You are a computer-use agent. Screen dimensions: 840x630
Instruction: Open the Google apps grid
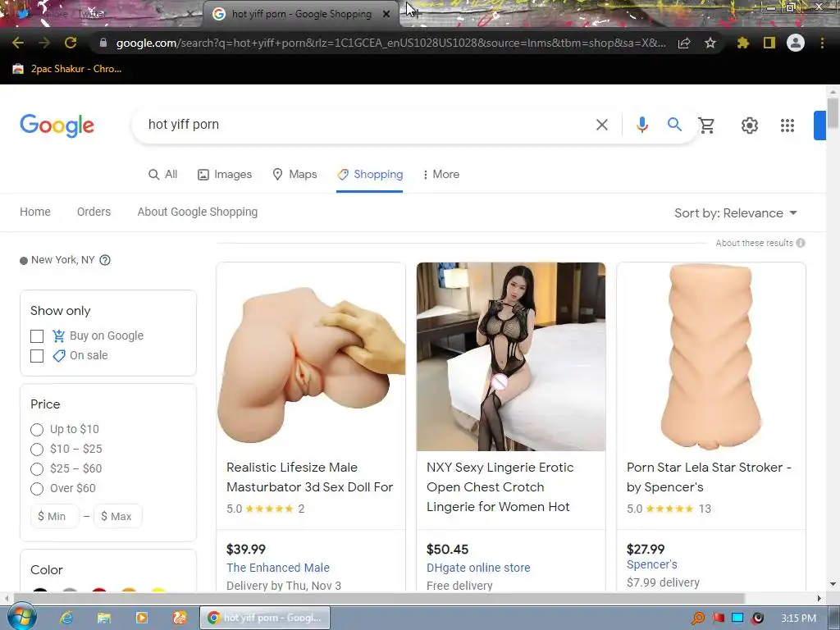pos(787,126)
